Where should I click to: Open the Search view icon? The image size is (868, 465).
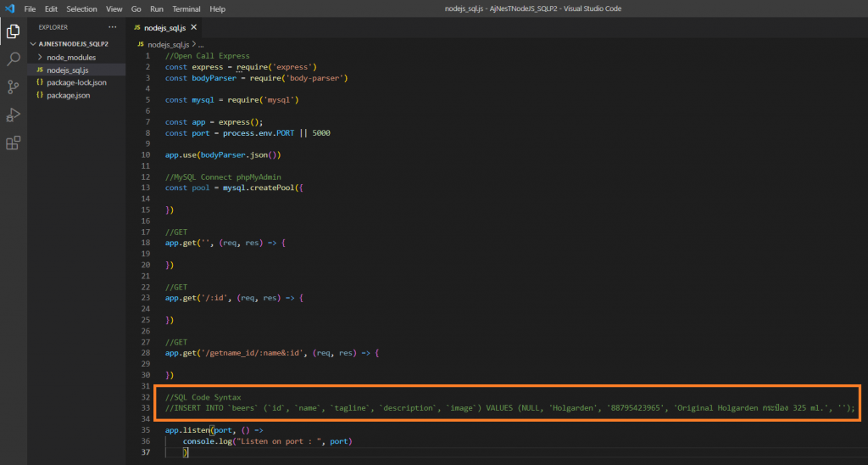[x=13, y=59]
